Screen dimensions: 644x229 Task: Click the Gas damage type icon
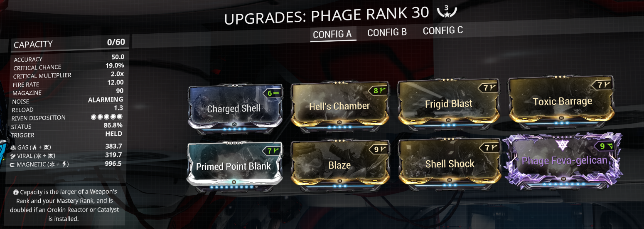[14, 147]
